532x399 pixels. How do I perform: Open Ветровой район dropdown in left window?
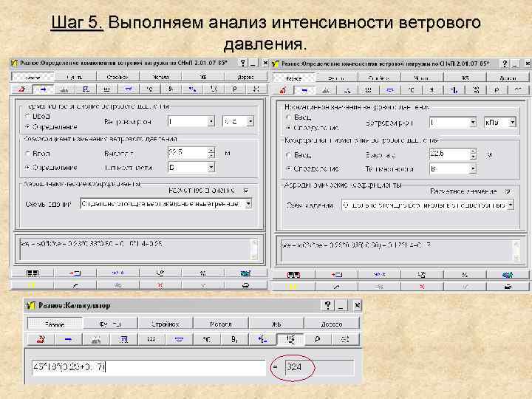coord(211,121)
